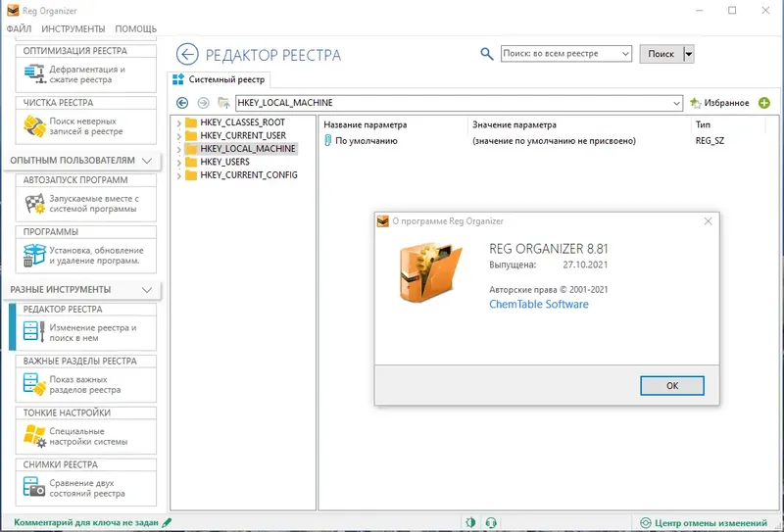Click the Поиск button

pyautogui.click(x=661, y=54)
